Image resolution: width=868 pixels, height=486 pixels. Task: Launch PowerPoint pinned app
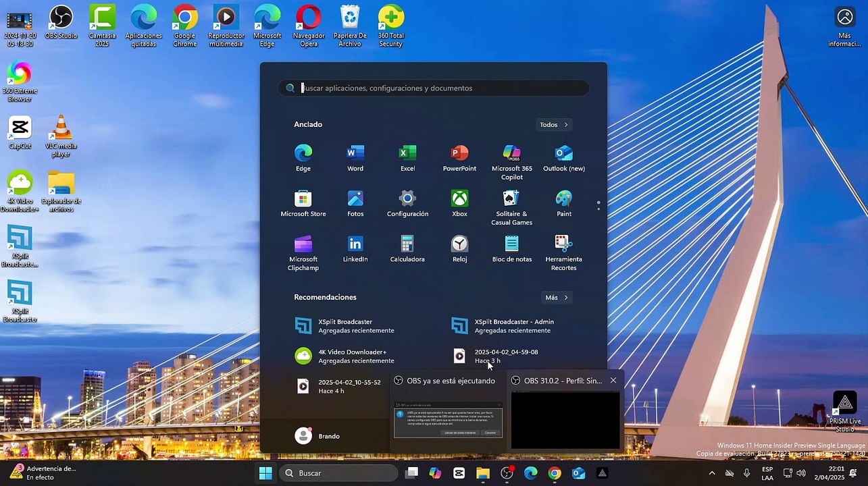[459, 159]
